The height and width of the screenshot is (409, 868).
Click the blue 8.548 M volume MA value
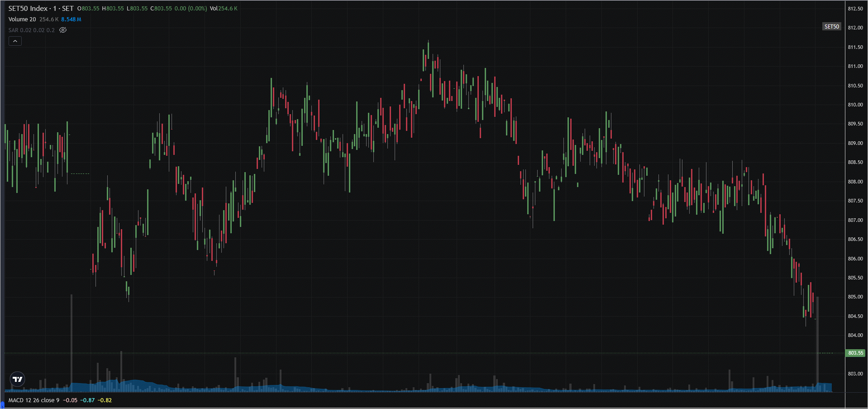point(72,19)
